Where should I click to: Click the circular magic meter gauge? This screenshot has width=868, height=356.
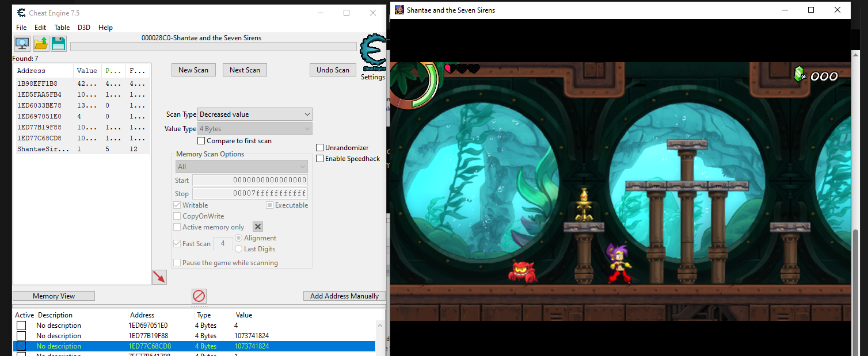(415, 85)
